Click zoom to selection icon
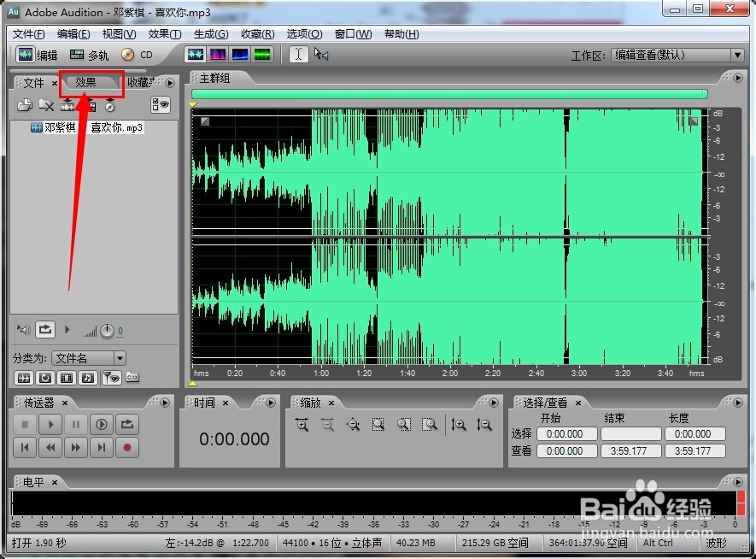756x559 pixels. pos(378,425)
